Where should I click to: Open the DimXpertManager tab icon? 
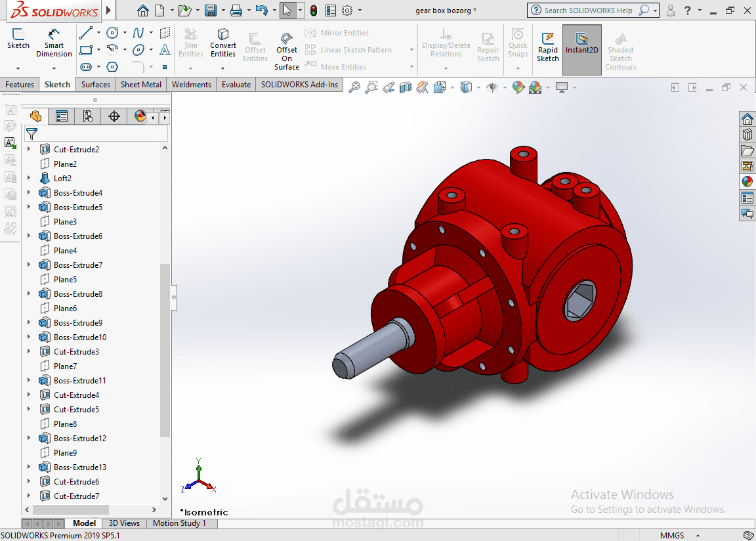tap(114, 116)
